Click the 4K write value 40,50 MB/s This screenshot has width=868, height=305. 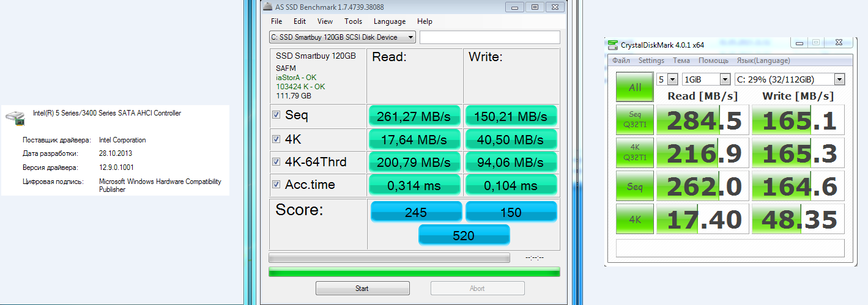tap(511, 139)
